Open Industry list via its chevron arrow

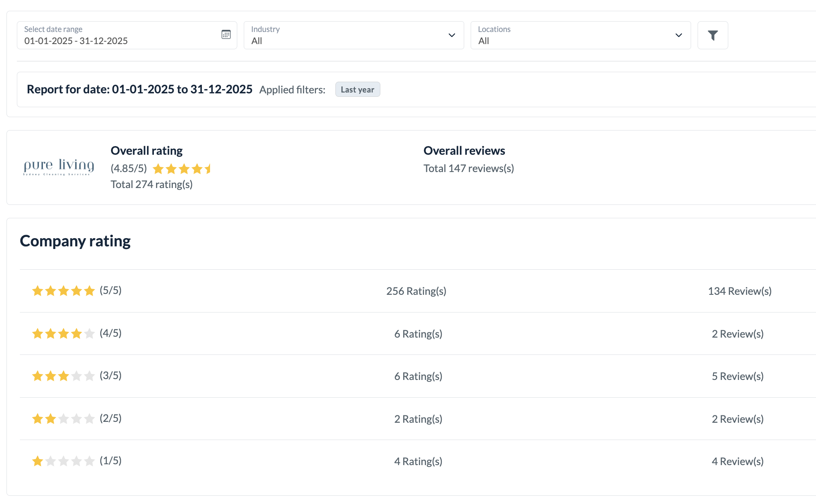click(451, 35)
